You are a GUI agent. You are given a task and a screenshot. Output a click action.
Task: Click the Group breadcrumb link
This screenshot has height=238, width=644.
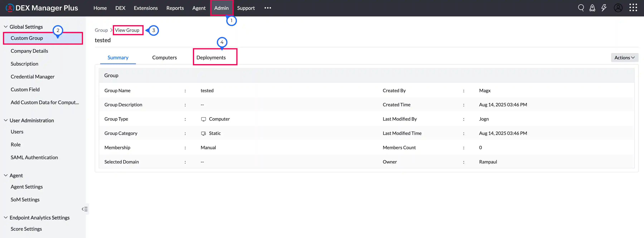(101, 30)
